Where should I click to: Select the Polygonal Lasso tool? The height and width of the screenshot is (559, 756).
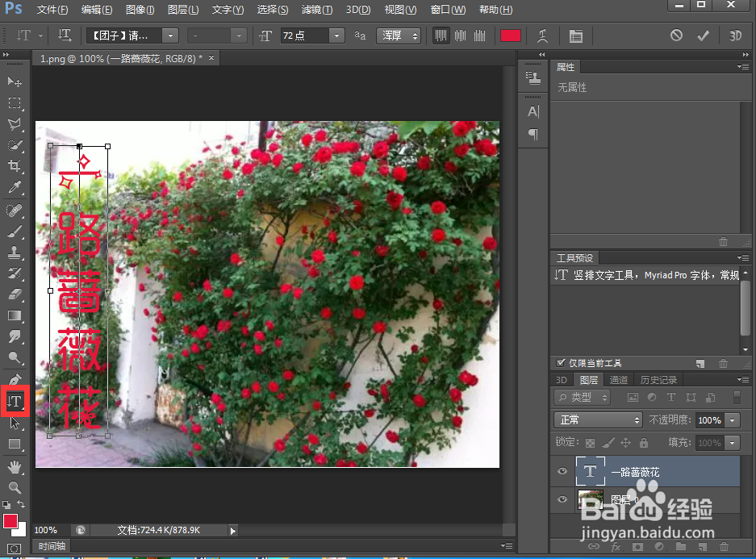point(15,124)
